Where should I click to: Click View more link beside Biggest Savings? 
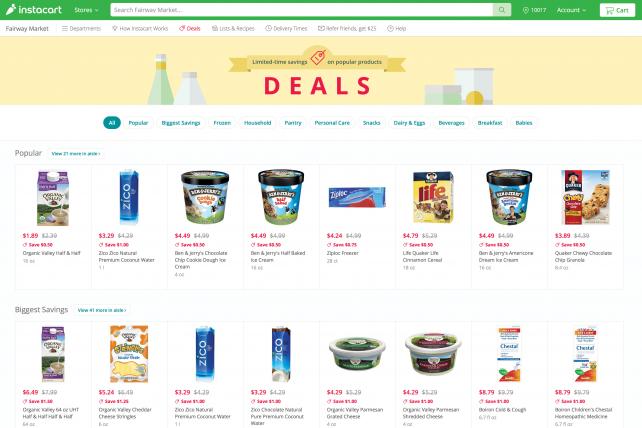[x=102, y=310]
